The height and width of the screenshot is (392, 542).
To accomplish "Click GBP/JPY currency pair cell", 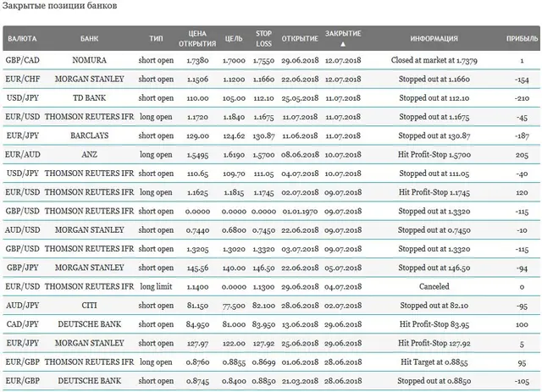I will [23, 268].
